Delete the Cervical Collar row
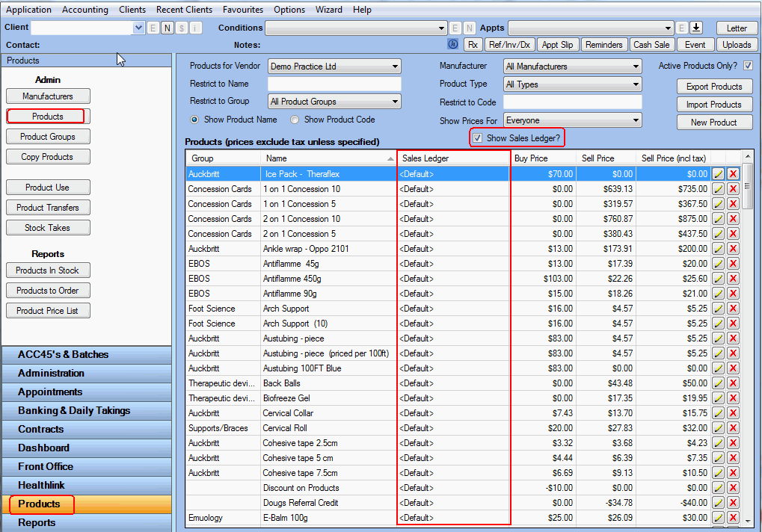 point(734,413)
